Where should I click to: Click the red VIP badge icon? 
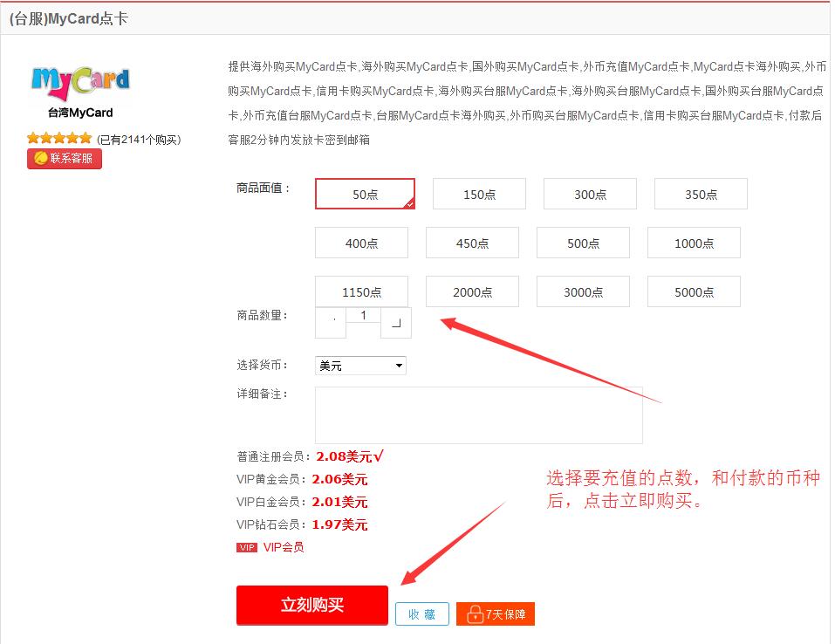(247, 548)
